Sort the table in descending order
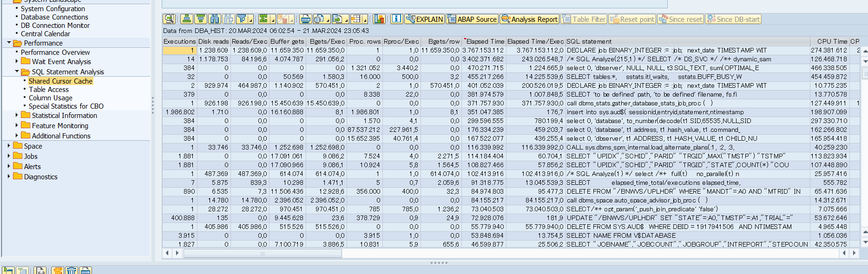Image resolution: width=868 pixels, height=274 pixels. pyautogui.click(x=200, y=19)
